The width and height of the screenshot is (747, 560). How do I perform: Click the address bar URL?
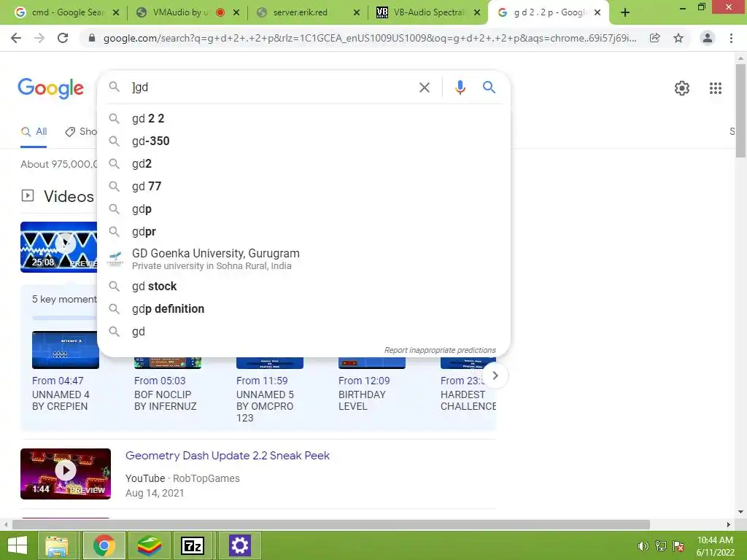[370, 38]
